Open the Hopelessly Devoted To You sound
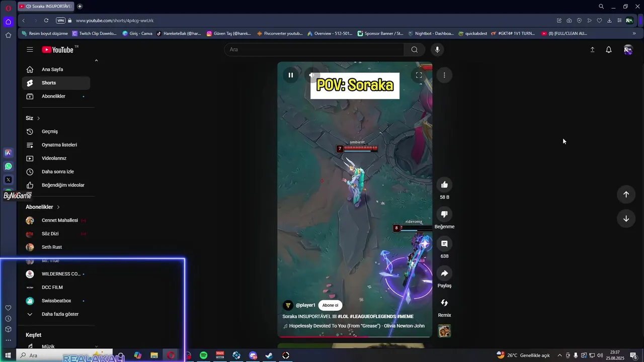Image resolution: width=644 pixels, height=362 pixels. (357, 326)
